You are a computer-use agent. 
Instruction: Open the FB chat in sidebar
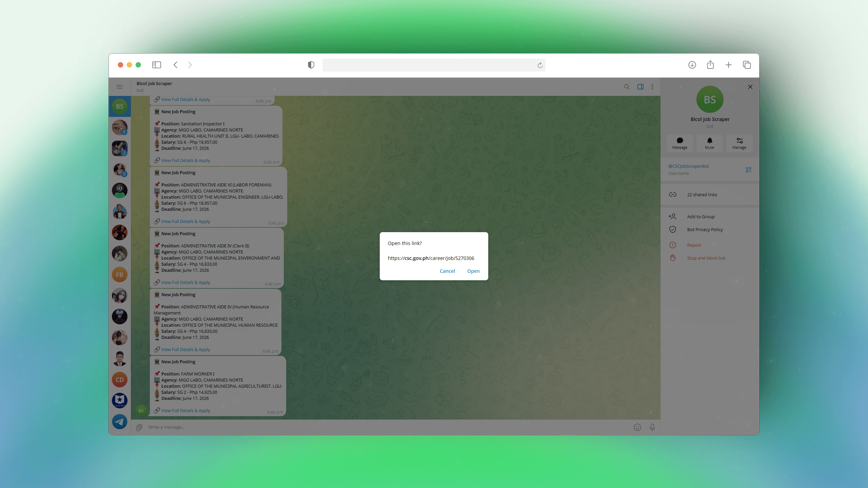click(120, 274)
